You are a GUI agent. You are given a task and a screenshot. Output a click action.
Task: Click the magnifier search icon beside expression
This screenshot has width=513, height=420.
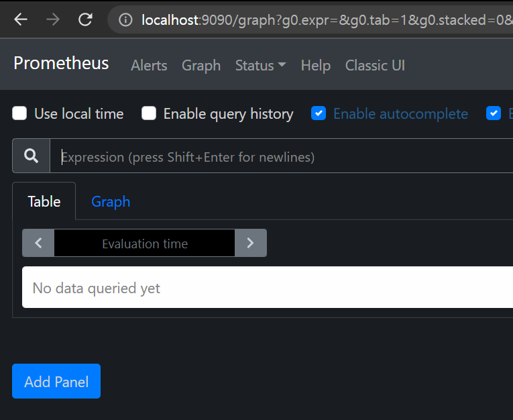(31, 156)
